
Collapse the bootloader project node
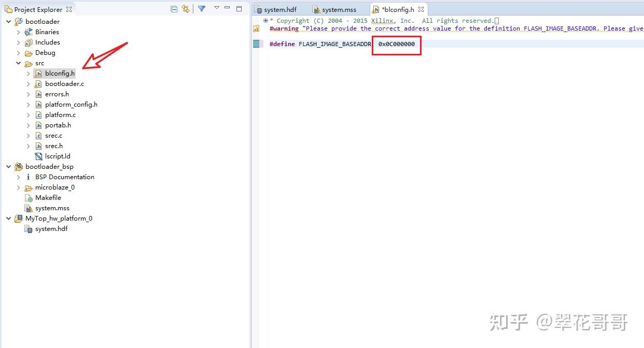point(9,22)
